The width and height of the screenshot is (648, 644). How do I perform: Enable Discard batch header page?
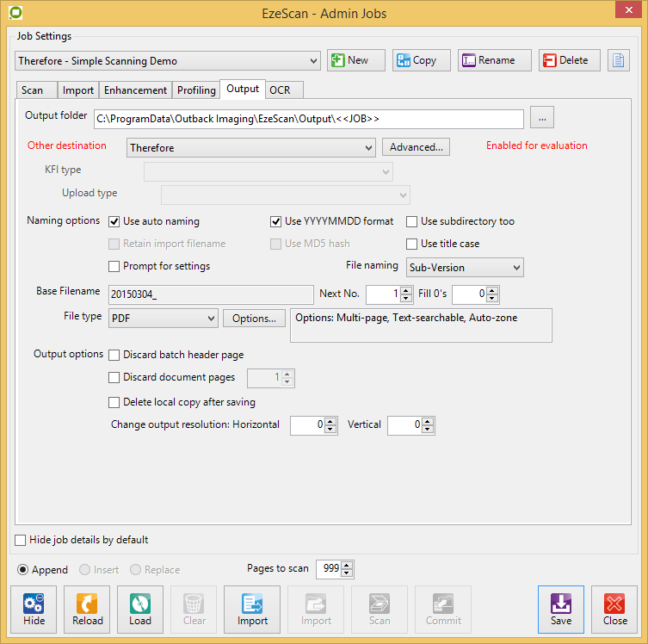pos(114,355)
